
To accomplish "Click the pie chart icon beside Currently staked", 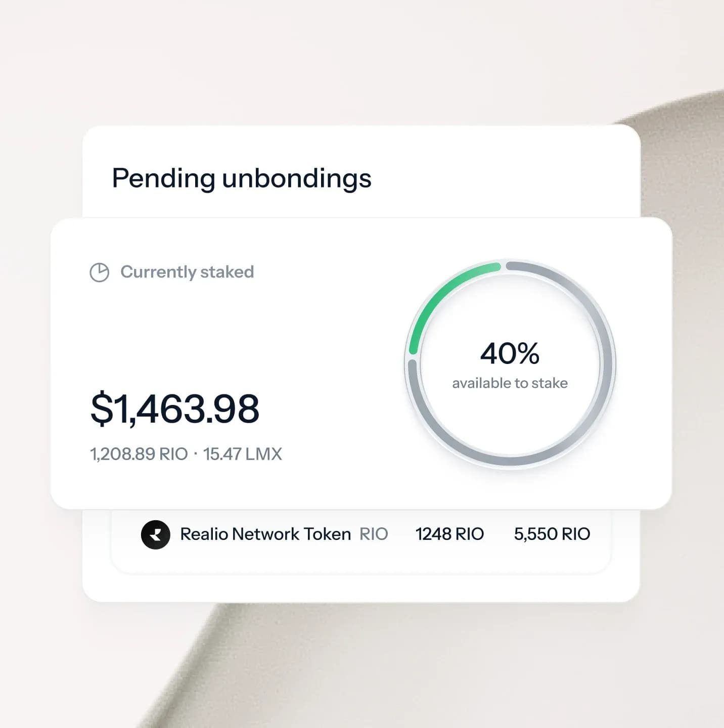I will tap(99, 272).
